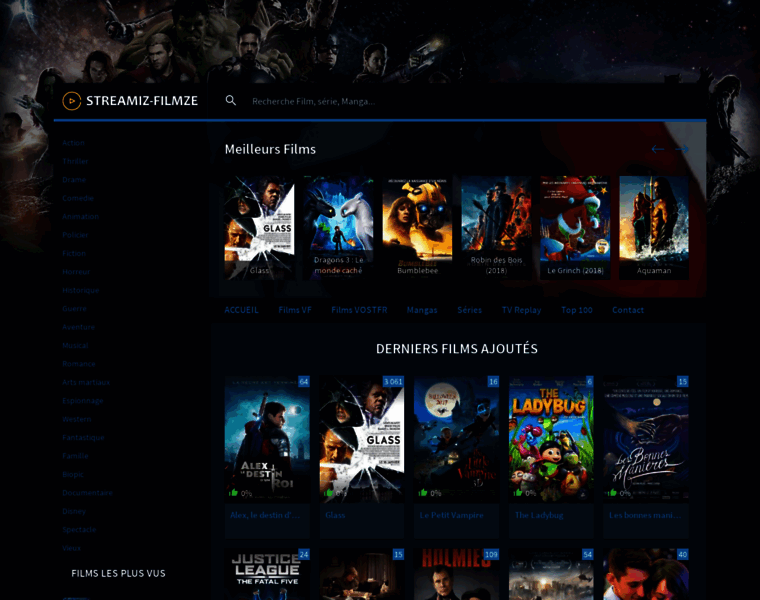Open Le Grinch (2018) poster
Screen dimensions: 760x600
[x=575, y=228]
